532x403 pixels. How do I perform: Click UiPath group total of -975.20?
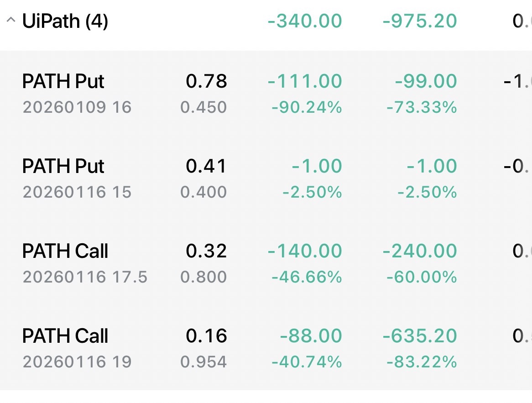[x=419, y=21]
